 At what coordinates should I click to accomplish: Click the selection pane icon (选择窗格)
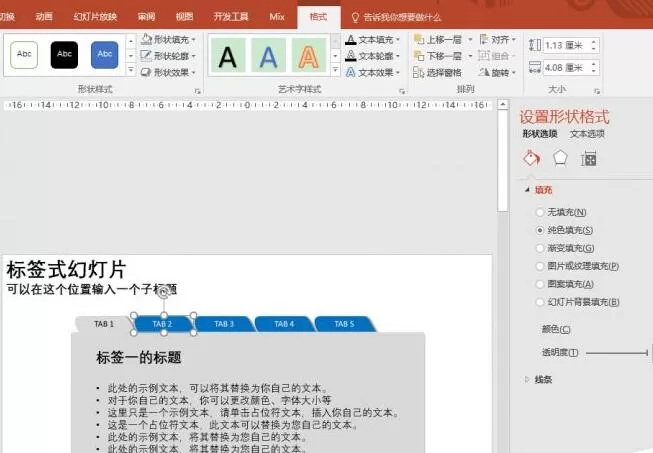(x=437, y=73)
